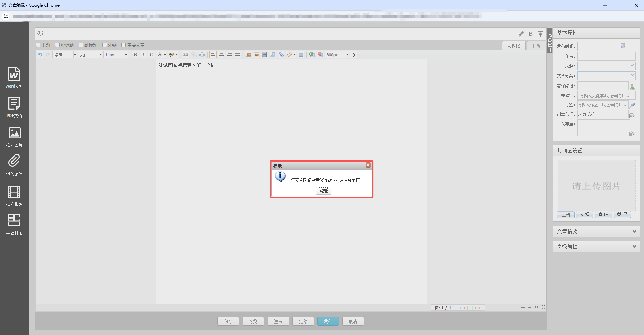Image resolution: width=644 pixels, height=335 pixels.
Task: Select the 插入图片 sidebar icon
Action: [14, 133]
